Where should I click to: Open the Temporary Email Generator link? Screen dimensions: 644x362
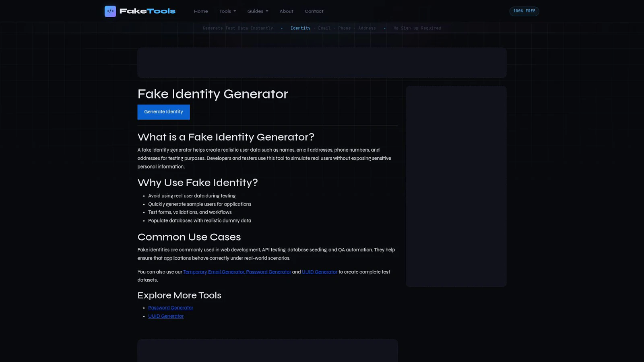(214, 272)
